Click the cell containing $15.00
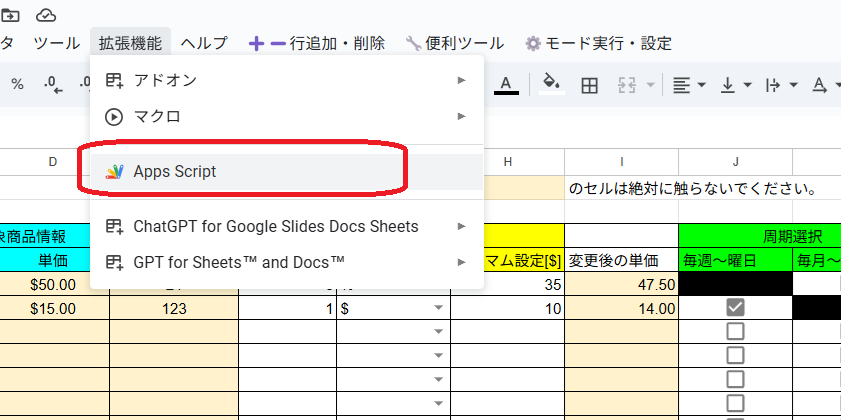Image resolution: width=841 pixels, height=420 pixels. pyautogui.click(x=55, y=308)
